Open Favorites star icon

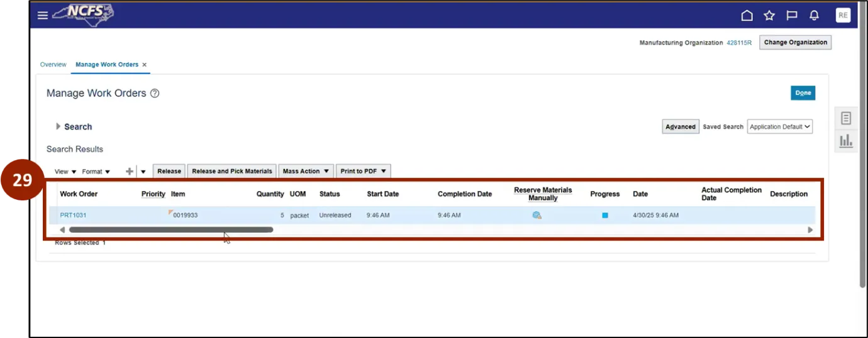(769, 16)
